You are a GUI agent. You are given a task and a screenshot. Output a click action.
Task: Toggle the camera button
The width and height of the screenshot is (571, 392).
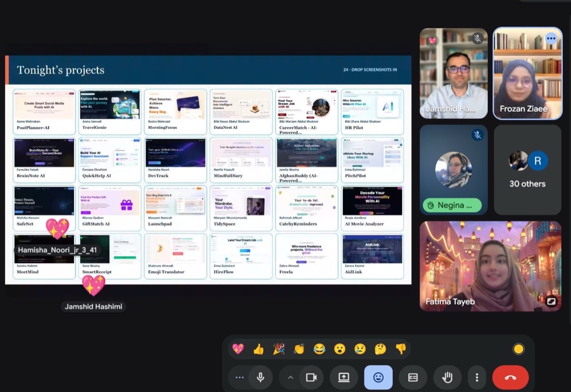click(311, 377)
